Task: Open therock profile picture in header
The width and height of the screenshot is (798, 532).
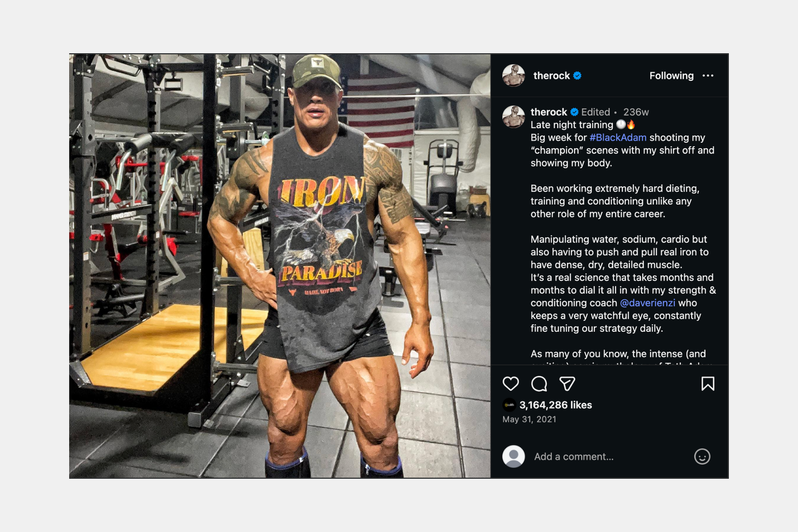Action: pyautogui.click(x=514, y=76)
